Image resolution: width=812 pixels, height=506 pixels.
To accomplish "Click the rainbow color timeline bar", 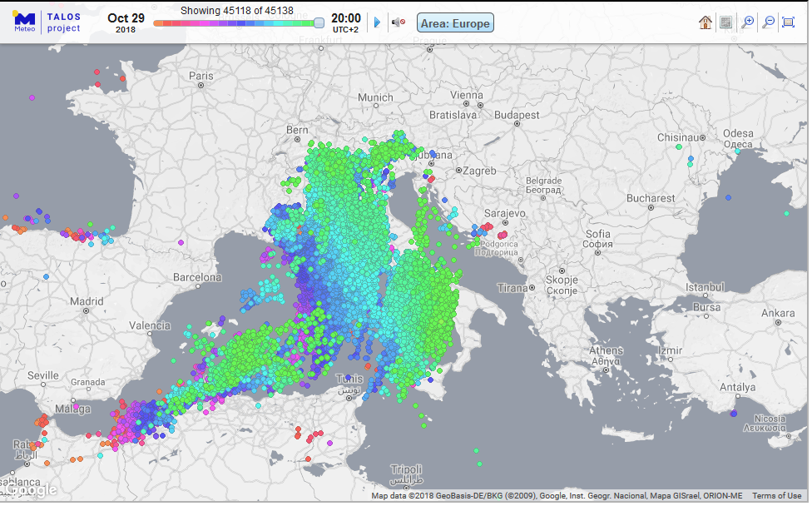I will pyautogui.click(x=235, y=23).
